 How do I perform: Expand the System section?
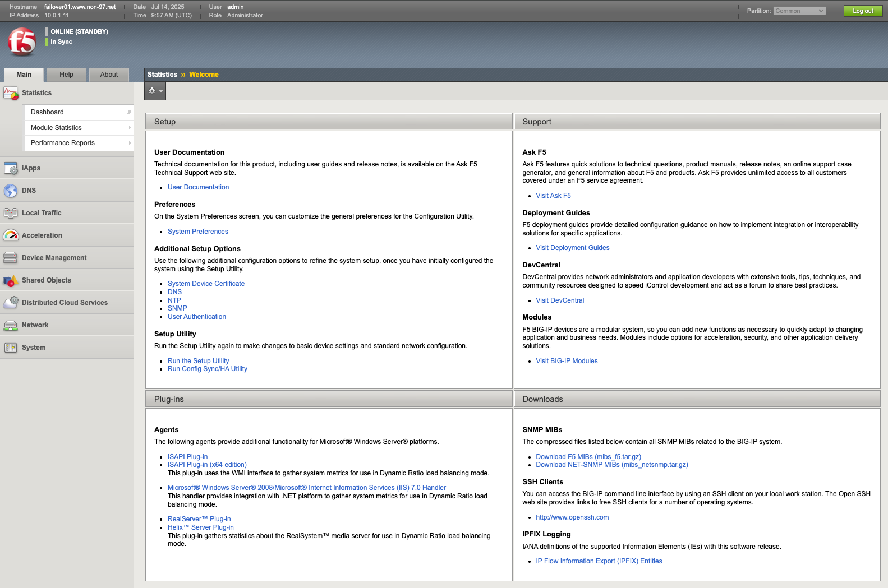point(67,348)
